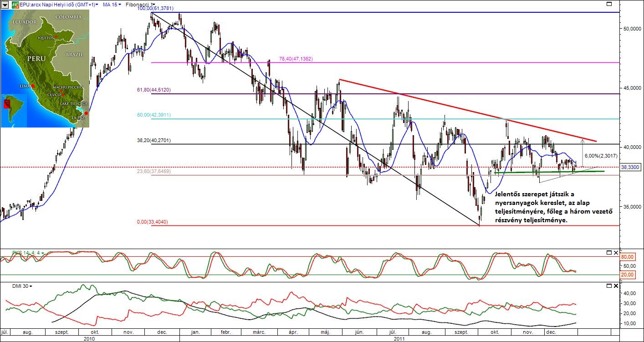Click the green EPU instrument icon
The image size is (644, 342).
(x=15, y=5)
